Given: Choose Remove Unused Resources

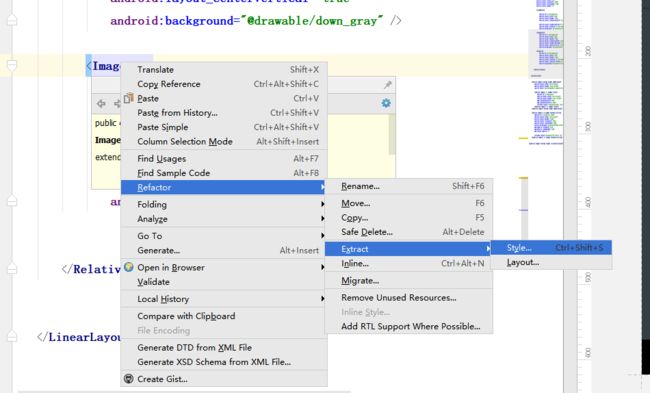Looking at the screenshot, I should click(409, 298).
